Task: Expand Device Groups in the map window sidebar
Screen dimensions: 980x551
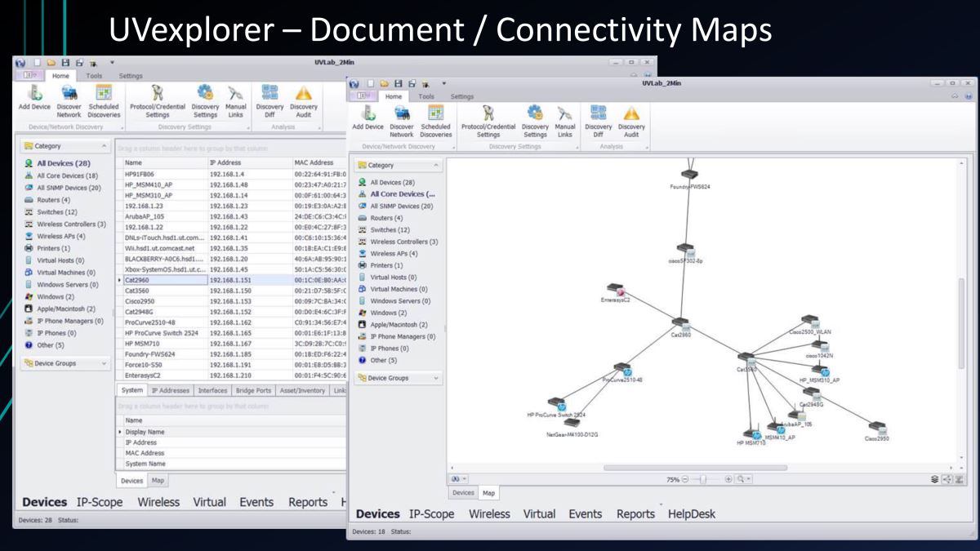Action: (435, 378)
